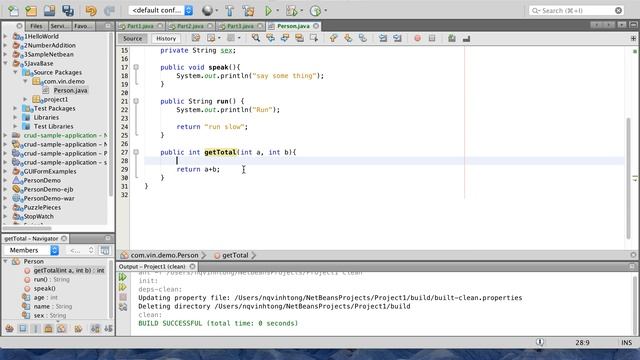Screen dimensions: 640x360
Task: Click Next Bookmark icon
Action: click(348, 38)
